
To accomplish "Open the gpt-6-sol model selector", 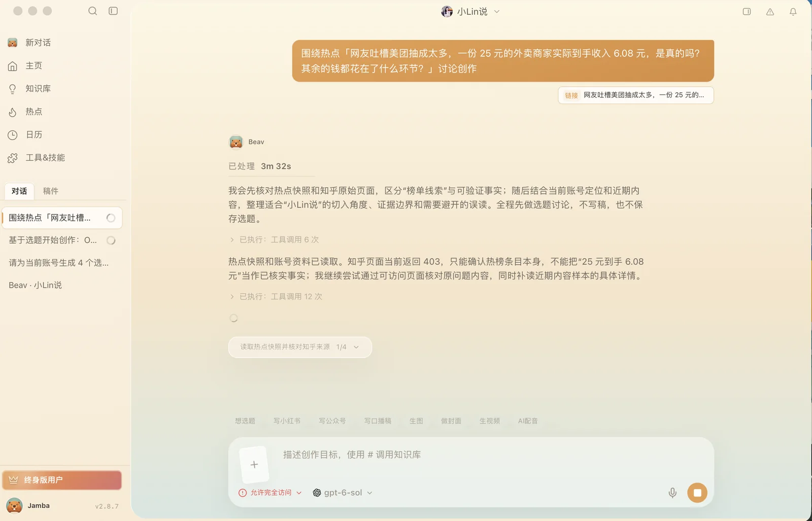I will click(x=343, y=493).
